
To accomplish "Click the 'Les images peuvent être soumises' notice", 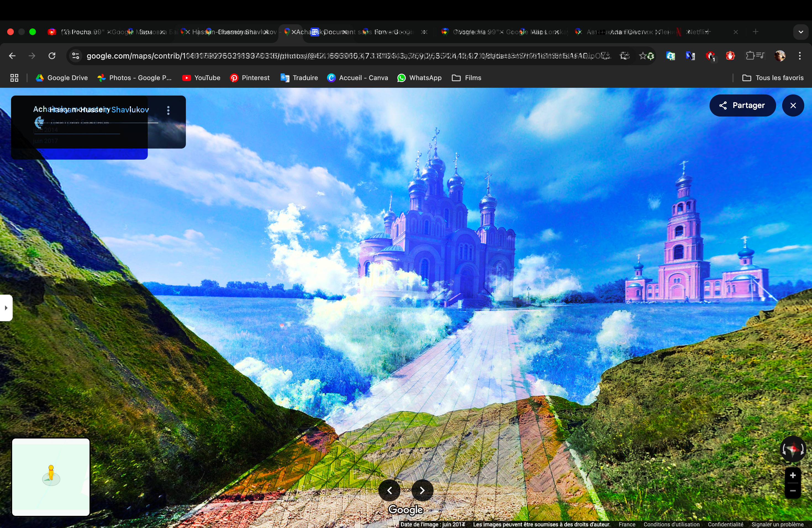I will click(x=541, y=524).
